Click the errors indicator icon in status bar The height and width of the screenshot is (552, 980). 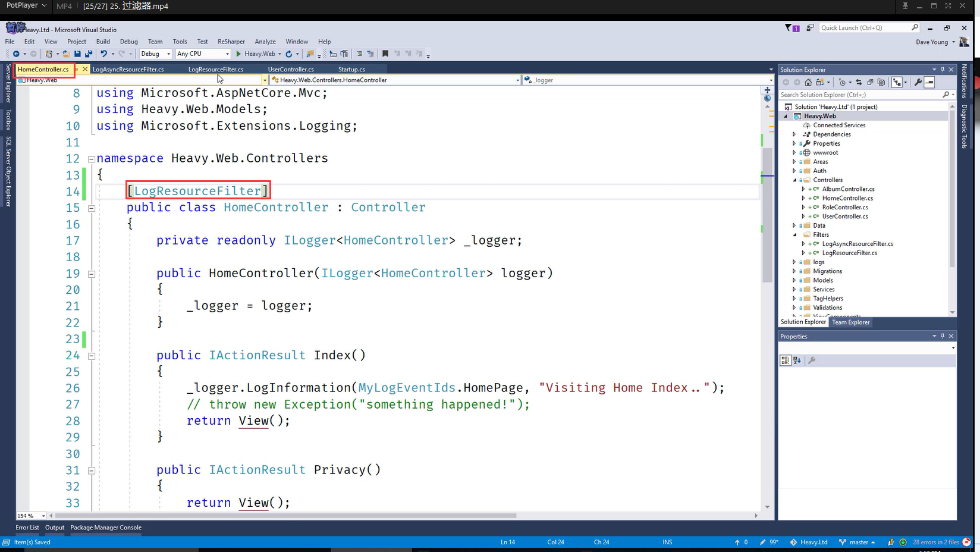[966, 542]
